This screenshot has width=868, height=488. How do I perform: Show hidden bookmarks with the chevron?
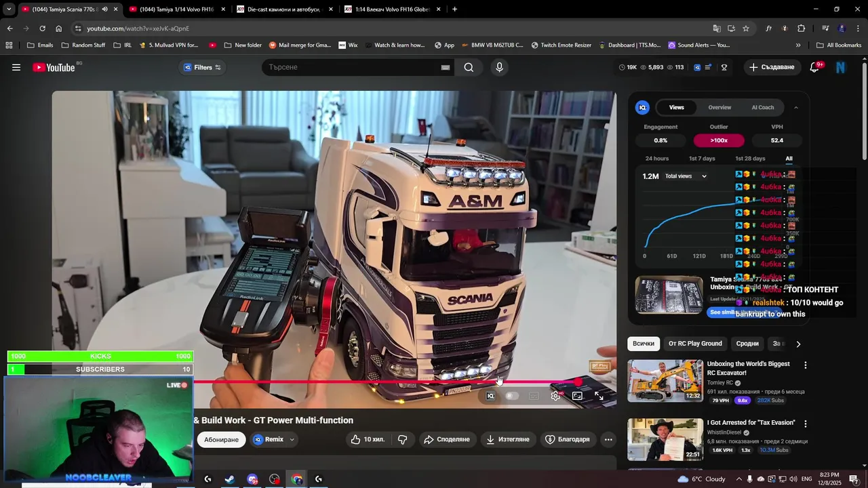[798, 45]
